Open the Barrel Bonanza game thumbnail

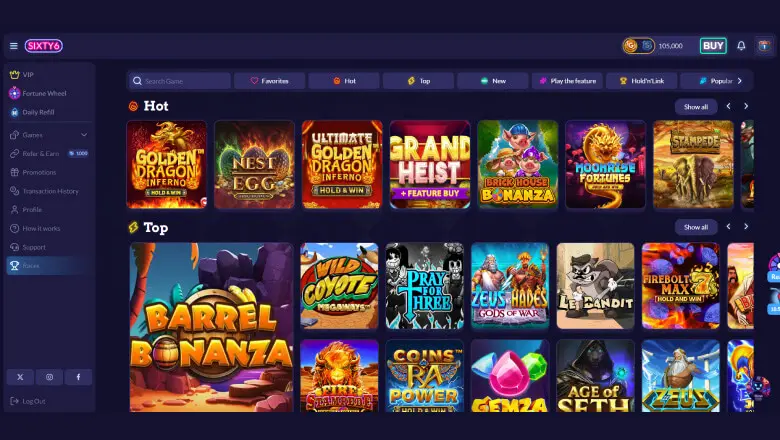211,327
